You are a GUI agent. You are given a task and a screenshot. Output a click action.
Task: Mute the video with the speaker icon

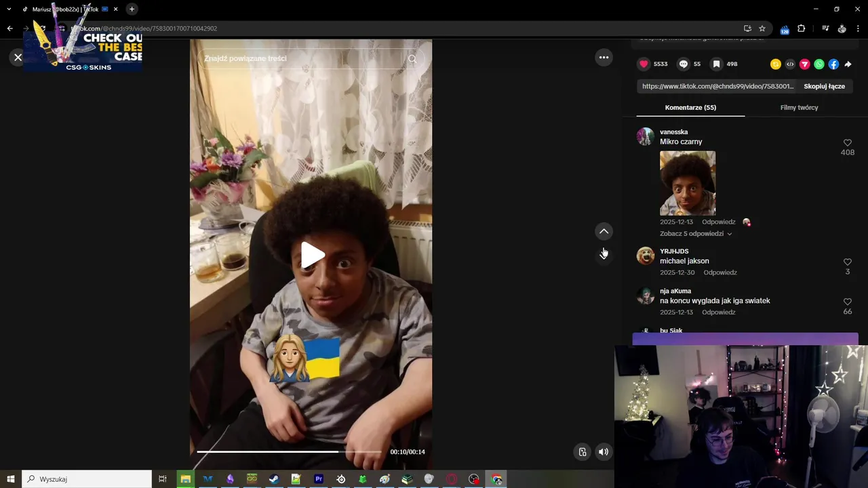604,452
